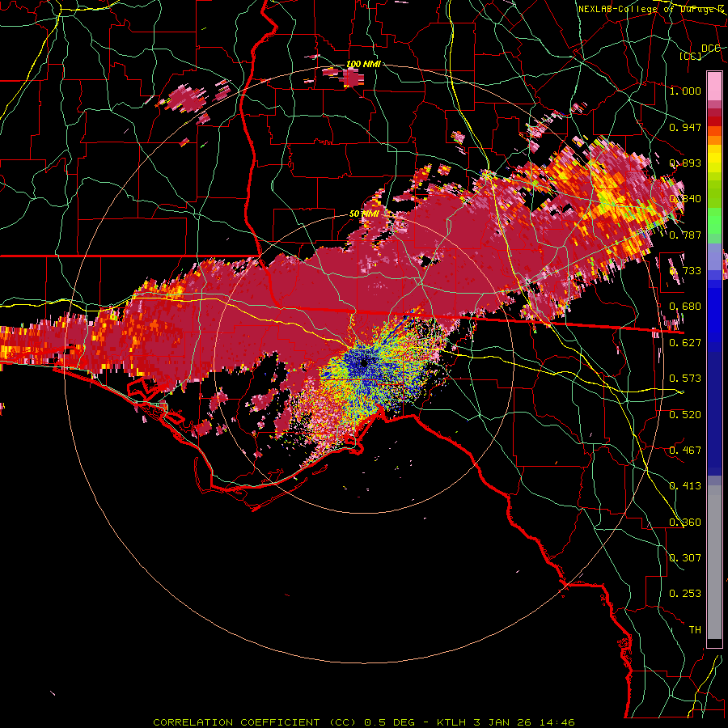Click the 0.573 color scale label

click(685, 379)
